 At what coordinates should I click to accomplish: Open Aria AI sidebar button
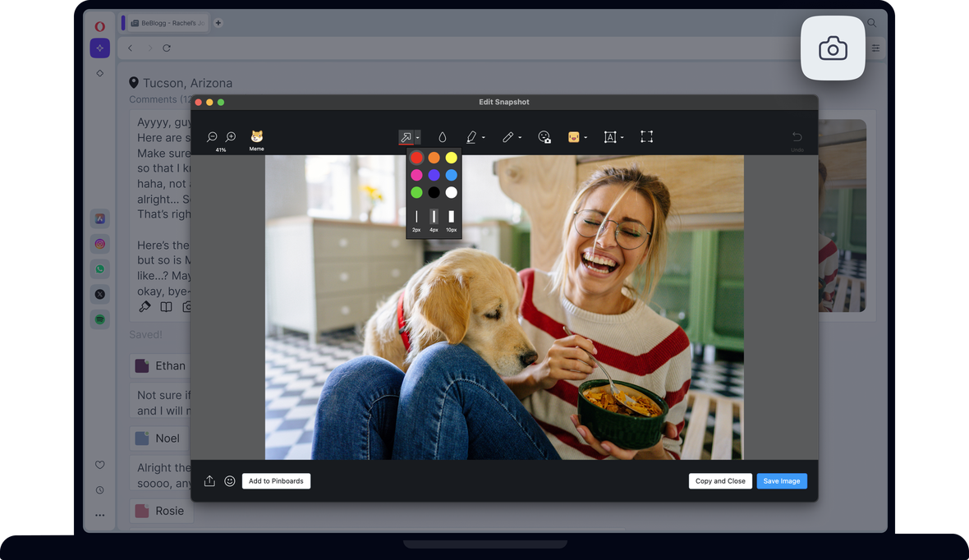[99, 48]
